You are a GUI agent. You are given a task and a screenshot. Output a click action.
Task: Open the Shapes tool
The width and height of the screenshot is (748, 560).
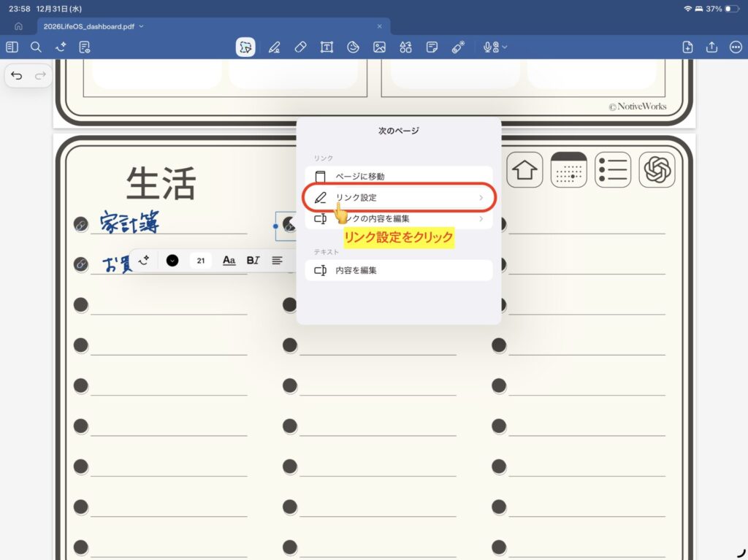[x=405, y=47]
